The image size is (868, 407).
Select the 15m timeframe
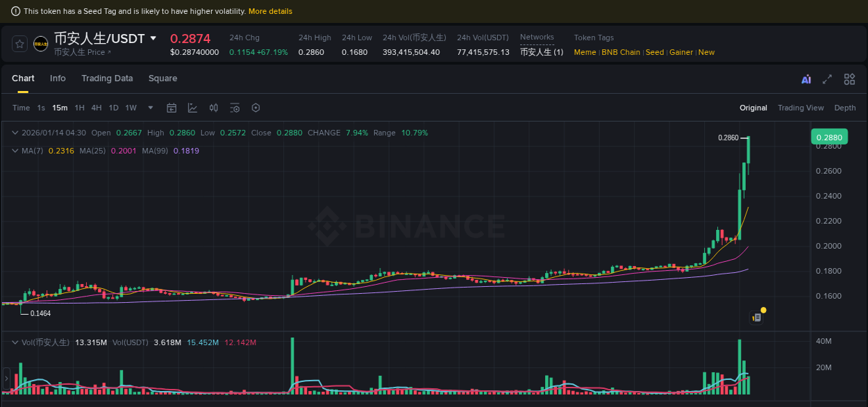[x=60, y=108]
